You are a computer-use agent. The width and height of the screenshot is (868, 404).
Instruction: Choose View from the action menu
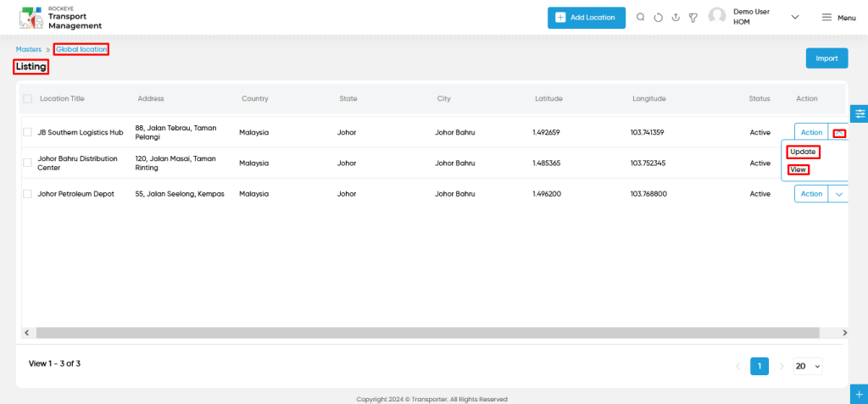tap(798, 170)
